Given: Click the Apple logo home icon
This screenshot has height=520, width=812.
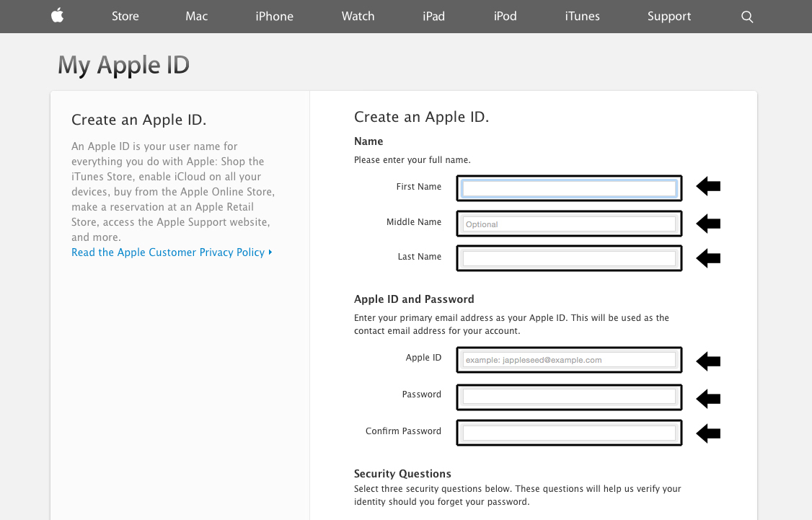Looking at the screenshot, I should 58,16.
